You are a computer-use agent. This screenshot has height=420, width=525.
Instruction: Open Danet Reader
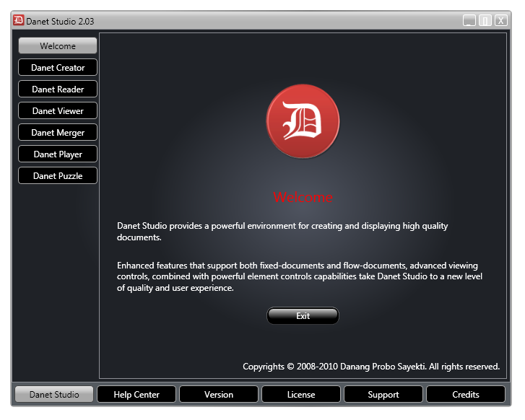tap(58, 89)
